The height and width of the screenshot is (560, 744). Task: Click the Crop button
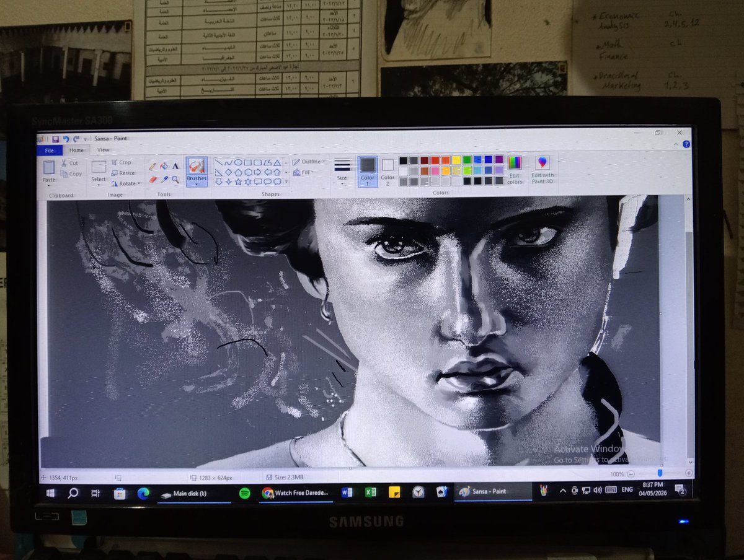click(x=122, y=162)
